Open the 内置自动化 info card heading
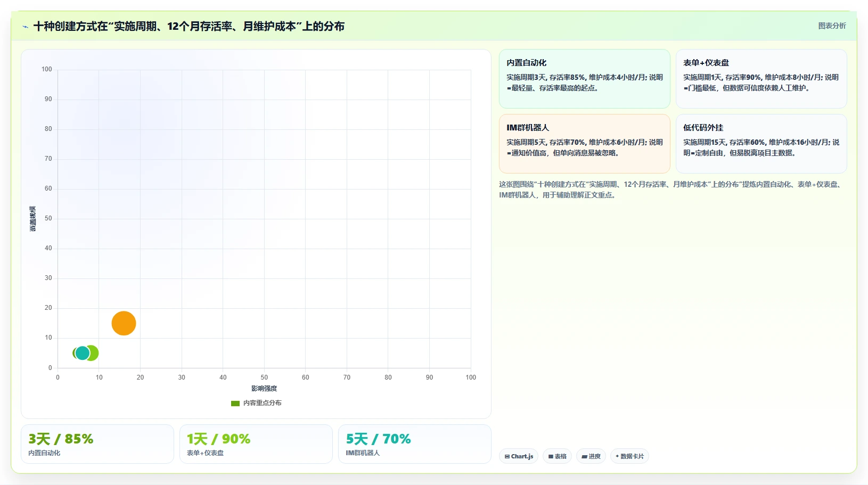868x485 pixels. tap(526, 63)
